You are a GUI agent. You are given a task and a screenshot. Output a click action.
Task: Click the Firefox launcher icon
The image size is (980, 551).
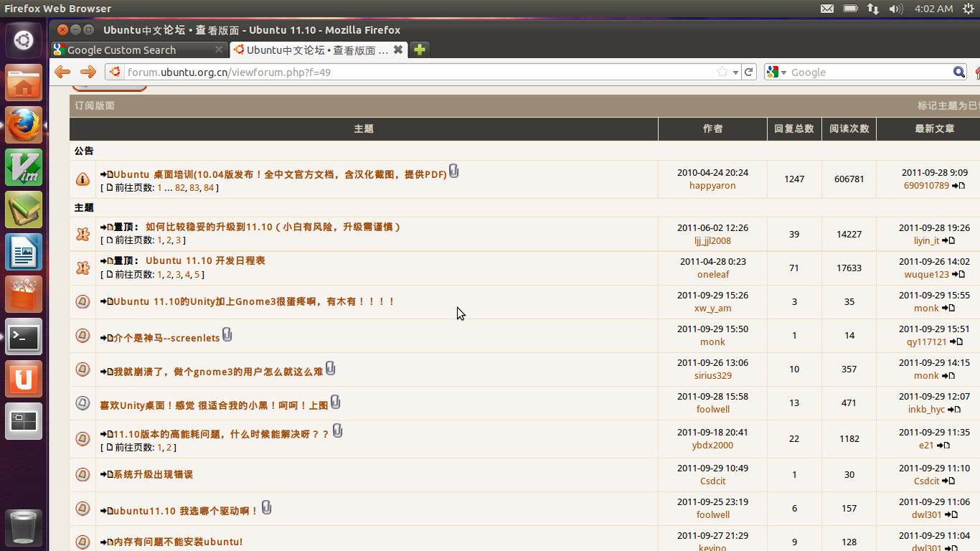tap(24, 126)
